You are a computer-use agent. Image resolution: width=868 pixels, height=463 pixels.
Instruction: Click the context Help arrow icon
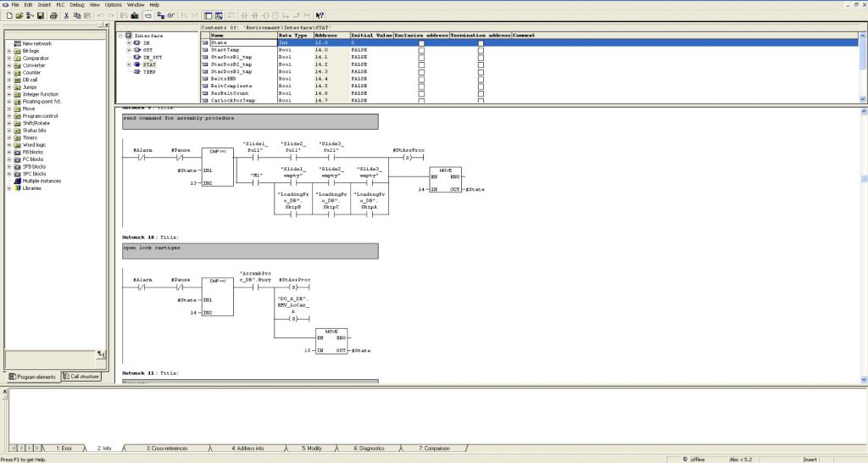pyautogui.click(x=320, y=15)
